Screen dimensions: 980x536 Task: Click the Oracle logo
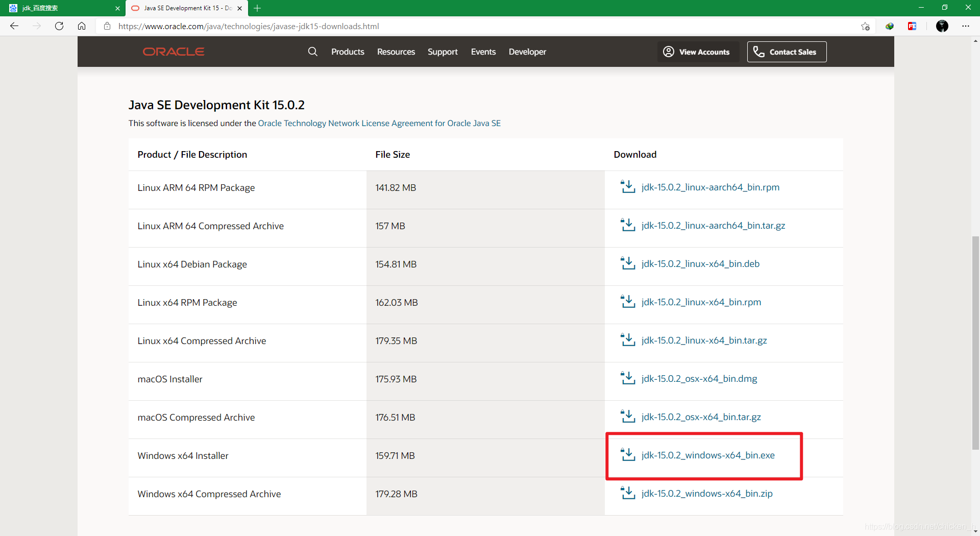(x=174, y=52)
